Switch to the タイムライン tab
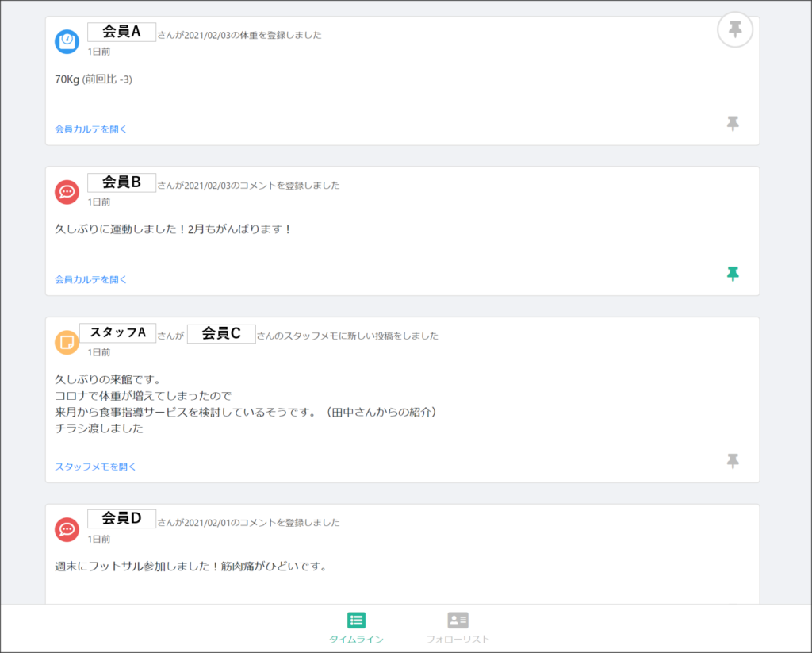The image size is (812, 653). (356, 639)
